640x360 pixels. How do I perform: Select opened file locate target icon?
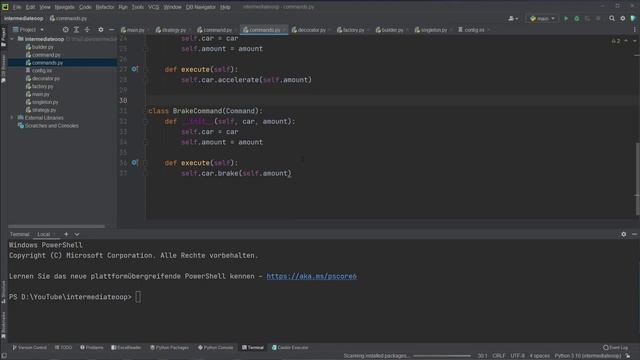(x=65, y=30)
